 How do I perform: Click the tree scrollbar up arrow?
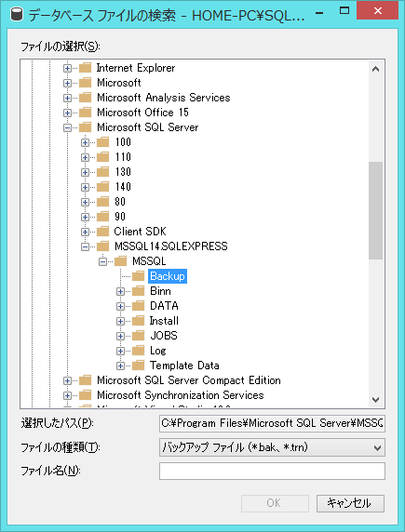[x=376, y=69]
